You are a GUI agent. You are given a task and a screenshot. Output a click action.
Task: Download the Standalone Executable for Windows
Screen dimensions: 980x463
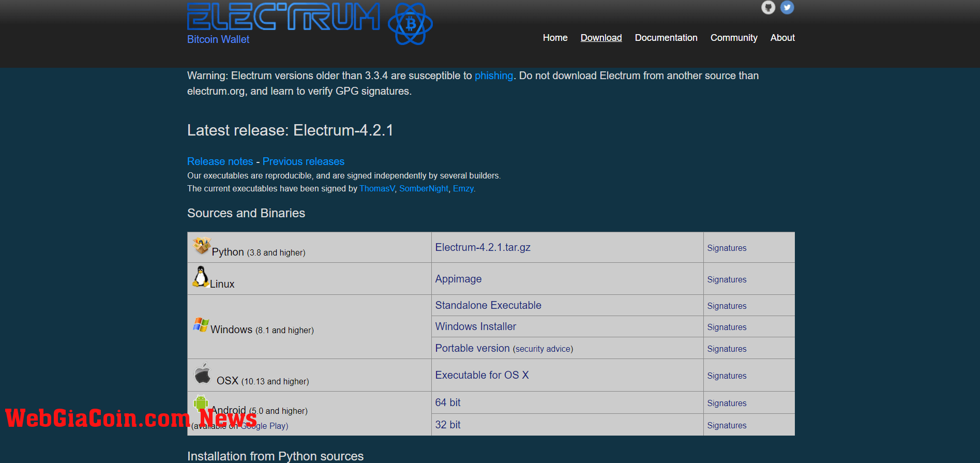tap(488, 305)
